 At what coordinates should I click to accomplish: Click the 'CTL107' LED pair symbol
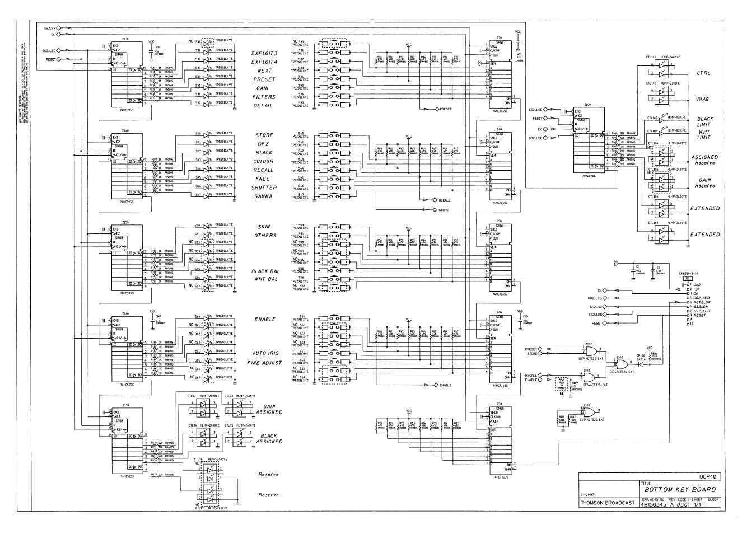(x=662, y=235)
